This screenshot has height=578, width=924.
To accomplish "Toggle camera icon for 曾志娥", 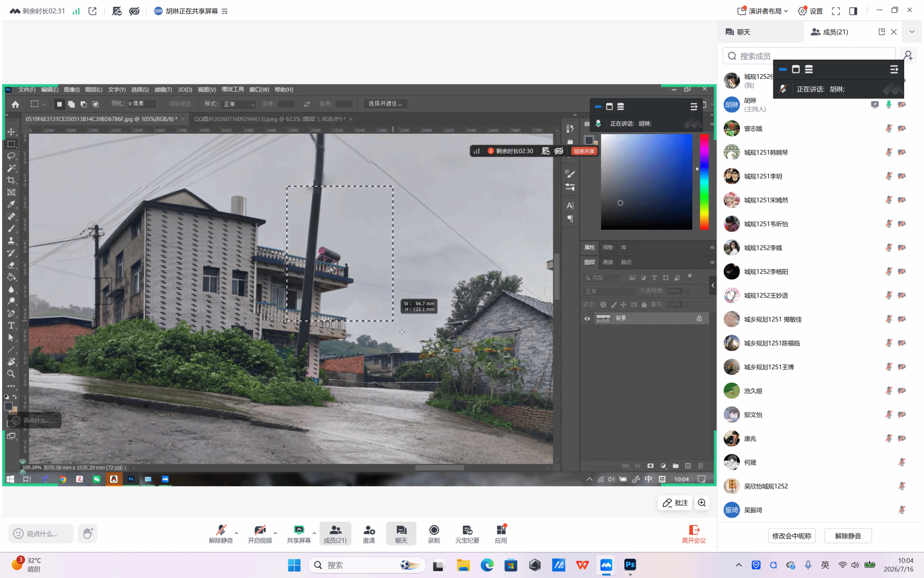I will click(902, 129).
